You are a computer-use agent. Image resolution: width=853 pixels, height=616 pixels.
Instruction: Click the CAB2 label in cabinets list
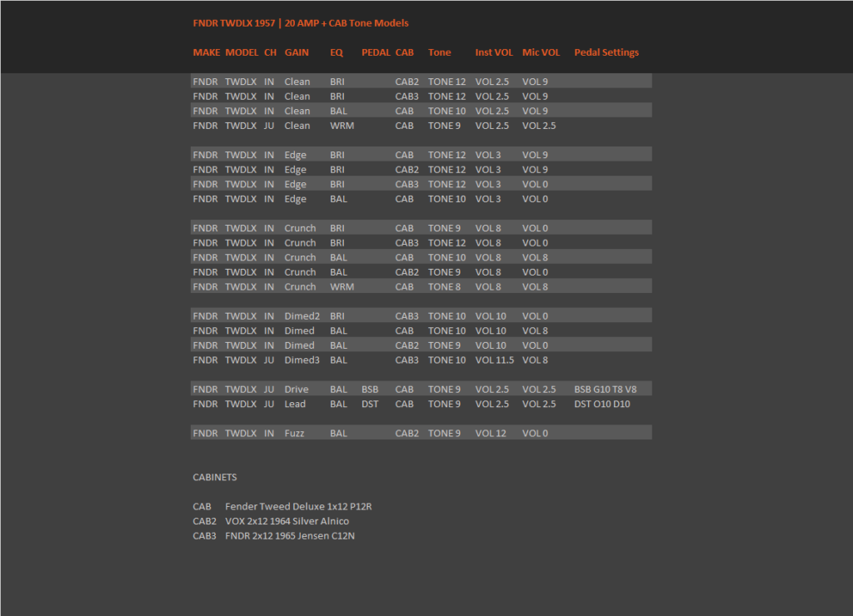point(205,521)
